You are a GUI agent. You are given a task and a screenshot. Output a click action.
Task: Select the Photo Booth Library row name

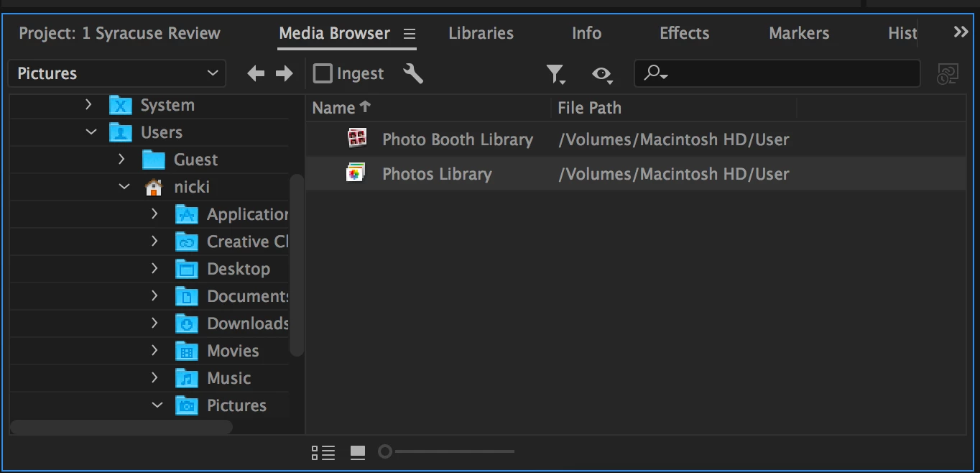pos(458,139)
